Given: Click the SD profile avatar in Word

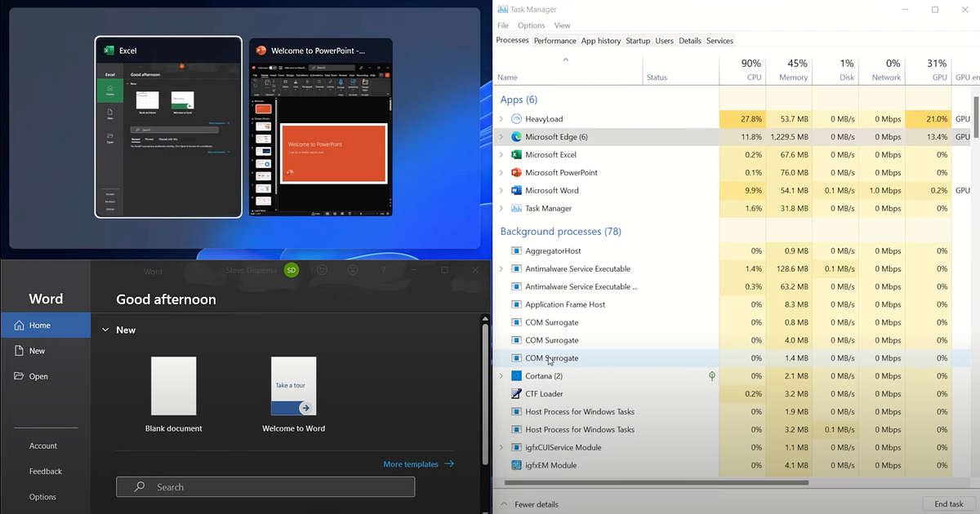Looking at the screenshot, I should point(292,269).
